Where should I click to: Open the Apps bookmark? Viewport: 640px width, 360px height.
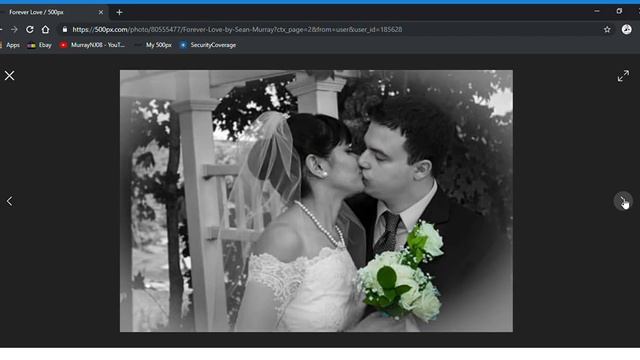pyautogui.click(x=10, y=45)
